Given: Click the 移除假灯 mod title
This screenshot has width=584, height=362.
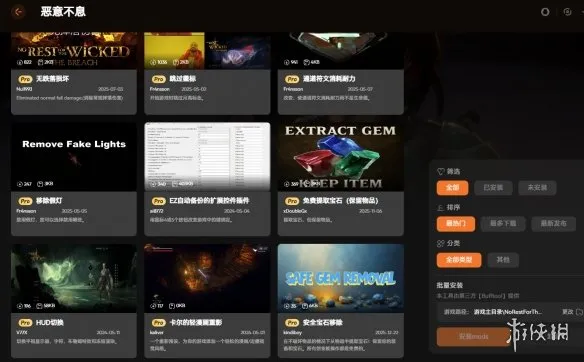Looking at the screenshot, I should [x=49, y=201].
